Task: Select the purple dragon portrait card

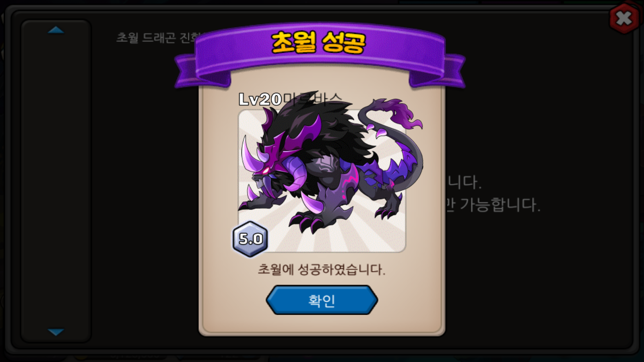Action: (x=322, y=181)
